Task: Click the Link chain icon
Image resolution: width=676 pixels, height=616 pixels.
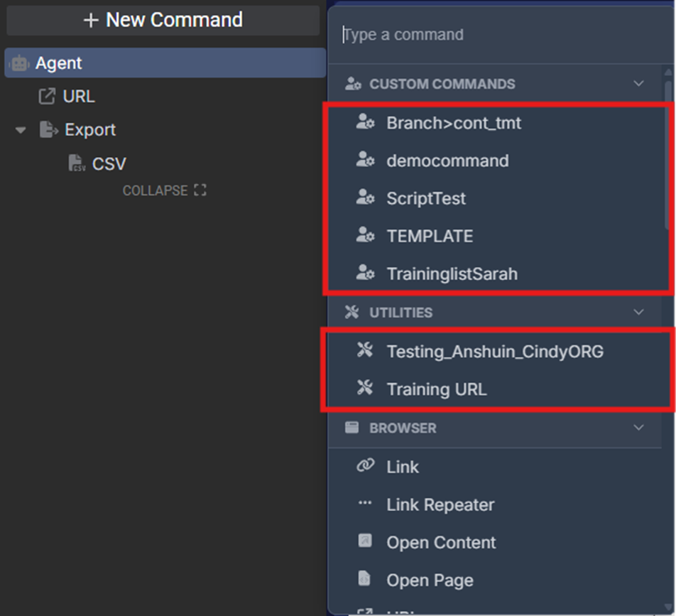Action: 365,466
